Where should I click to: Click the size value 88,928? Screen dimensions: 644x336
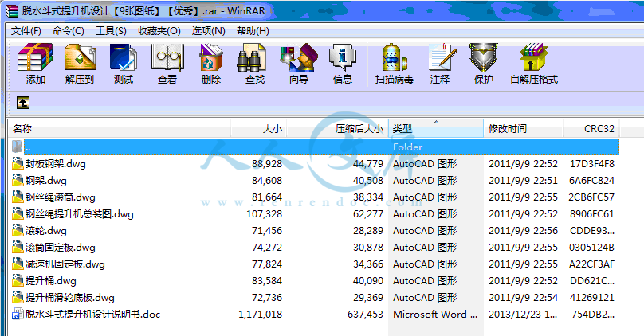coord(267,164)
